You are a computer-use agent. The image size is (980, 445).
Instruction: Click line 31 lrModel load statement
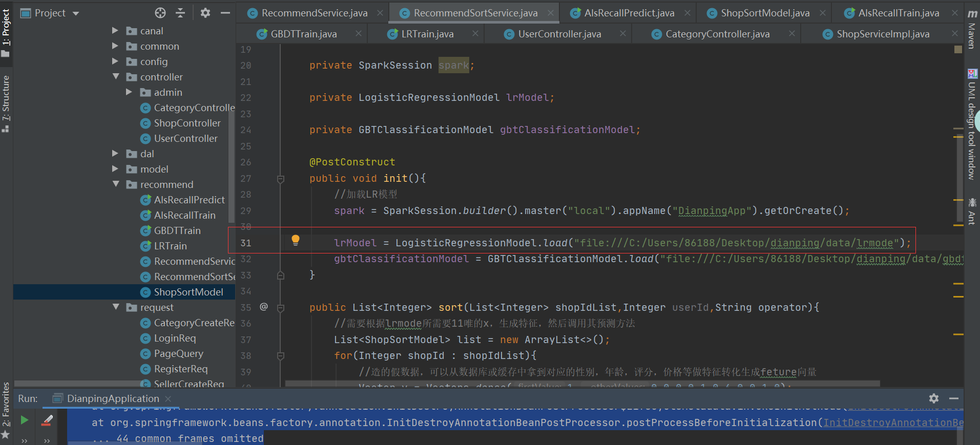tap(622, 243)
